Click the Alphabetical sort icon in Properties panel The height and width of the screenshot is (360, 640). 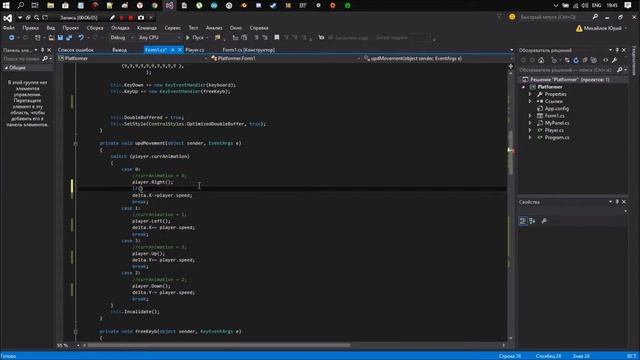tap(532, 221)
